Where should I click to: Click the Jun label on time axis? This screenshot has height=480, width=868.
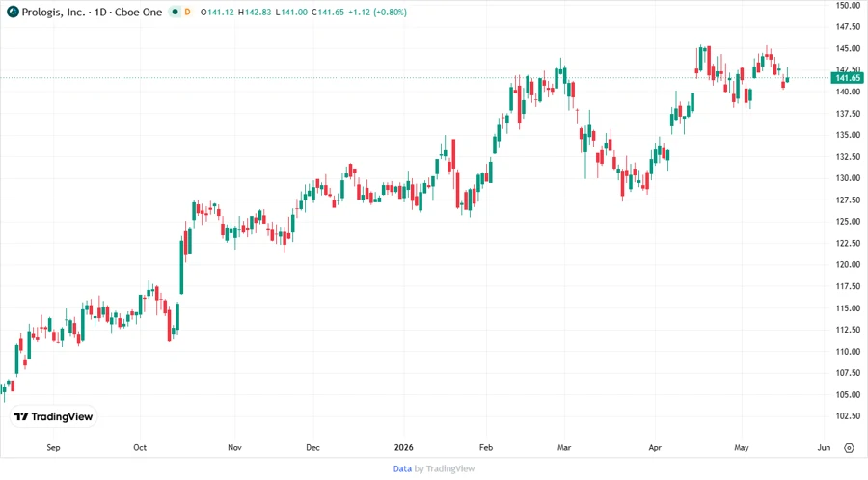[x=825, y=447]
